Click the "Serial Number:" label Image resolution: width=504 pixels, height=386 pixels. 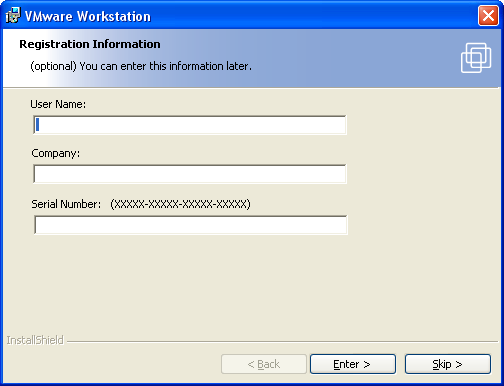click(66, 204)
